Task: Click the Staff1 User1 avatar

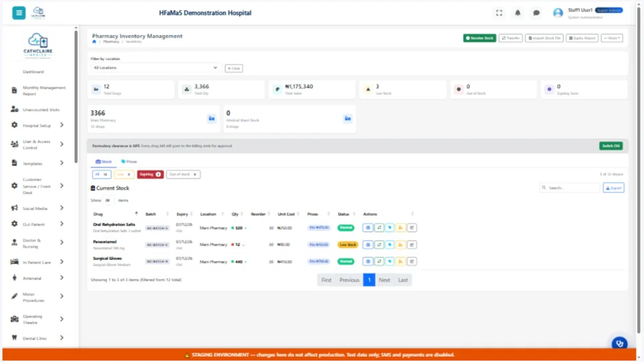Action: click(x=557, y=13)
